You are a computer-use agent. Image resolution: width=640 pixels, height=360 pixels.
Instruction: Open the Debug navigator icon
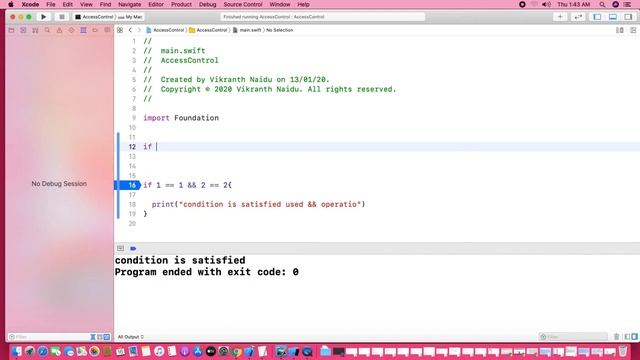(83, 30)
